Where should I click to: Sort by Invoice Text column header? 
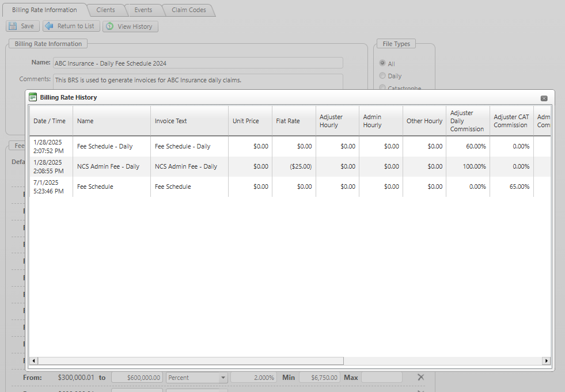coord(189,121)
